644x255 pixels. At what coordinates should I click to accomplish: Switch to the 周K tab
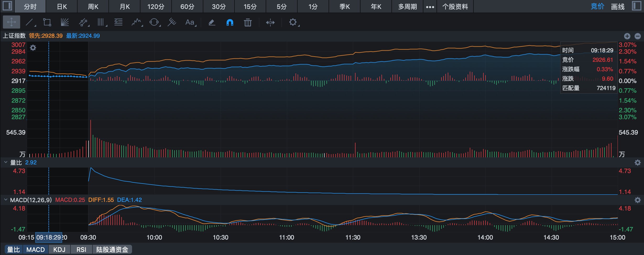93,7
